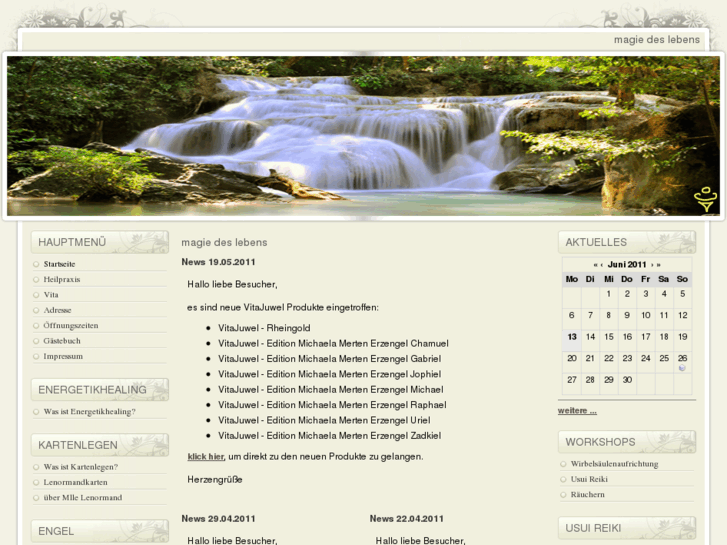The height and width of the screenshot is (545, 727).
Task: Open the Startseite menu item
Action: click(x=59, y=264)
